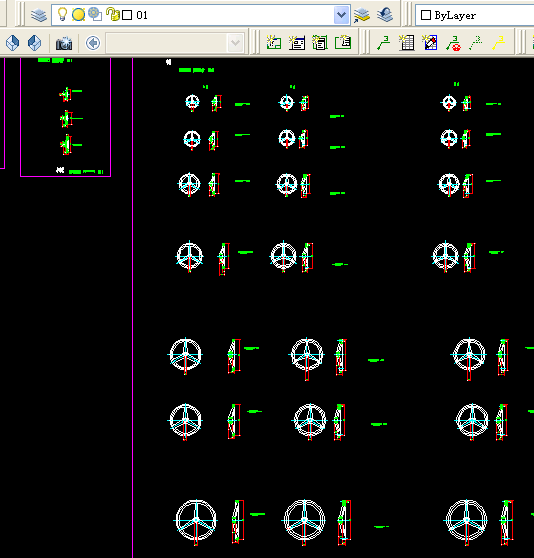Click the largest three-spoke wheel at bottom left
Viewport: 534px width, 558px height.
pyautogui.click(x=196, y=521)
